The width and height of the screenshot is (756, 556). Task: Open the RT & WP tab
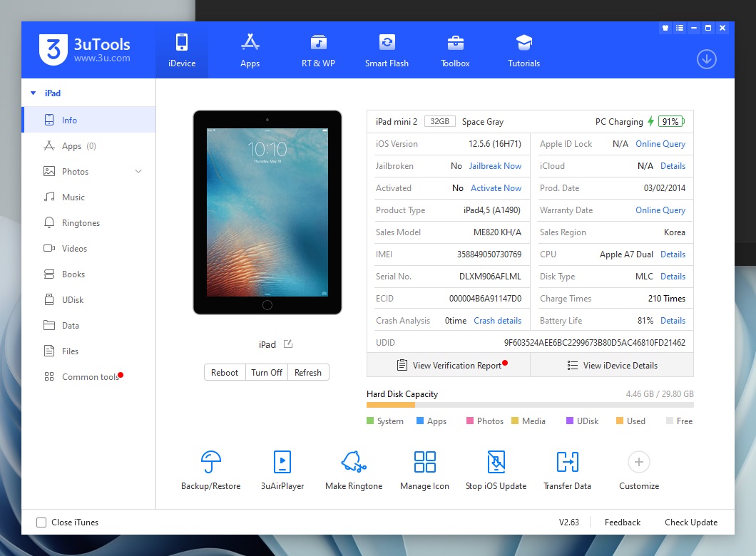point(318,50)
